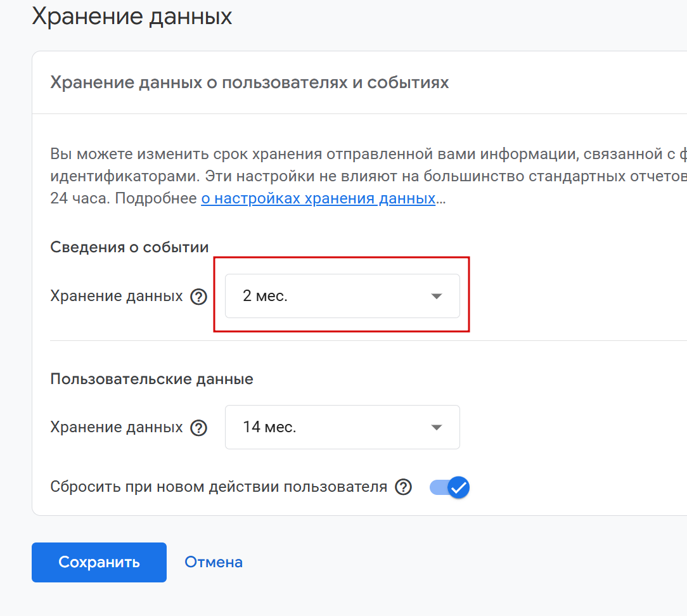Click the Сбросить при новом действии пользователя label
This screenshot has height=616, width=687.
219,487
